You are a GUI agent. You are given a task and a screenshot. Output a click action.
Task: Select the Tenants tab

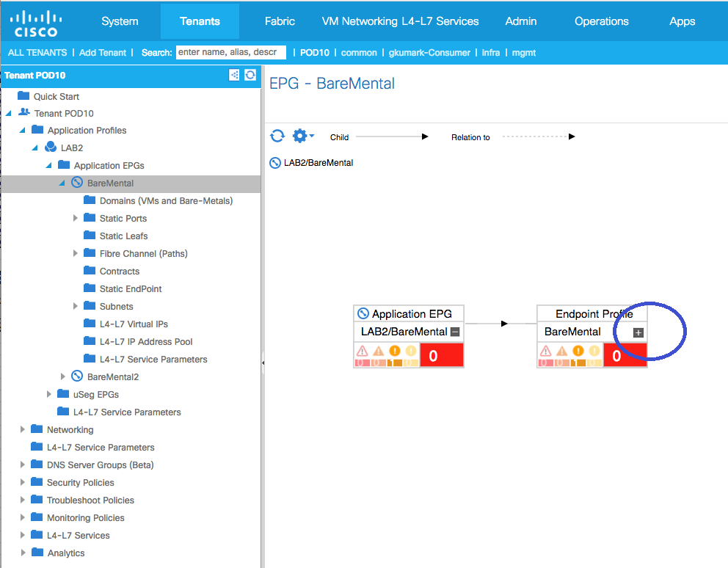coord(200,21)
